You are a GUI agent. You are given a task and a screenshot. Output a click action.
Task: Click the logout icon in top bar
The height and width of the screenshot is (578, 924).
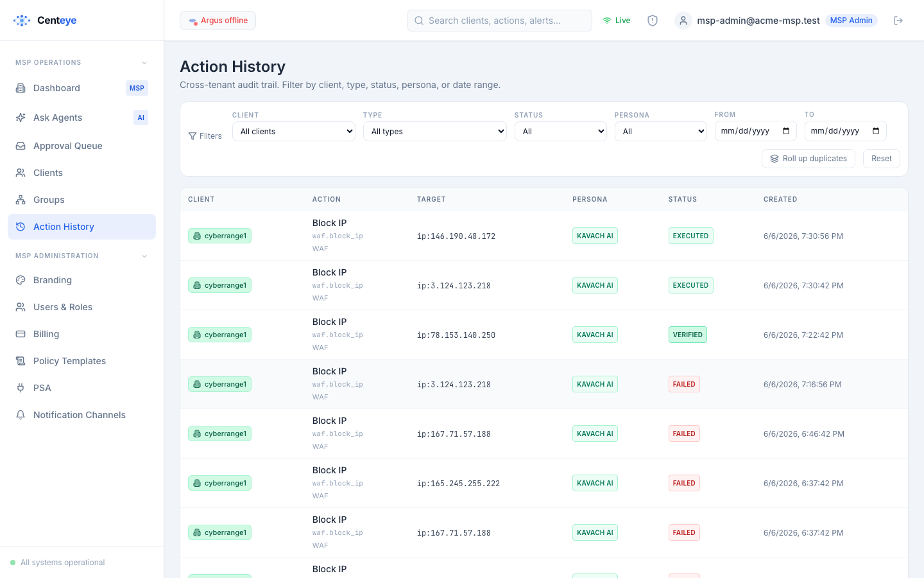tap(898, 21)
